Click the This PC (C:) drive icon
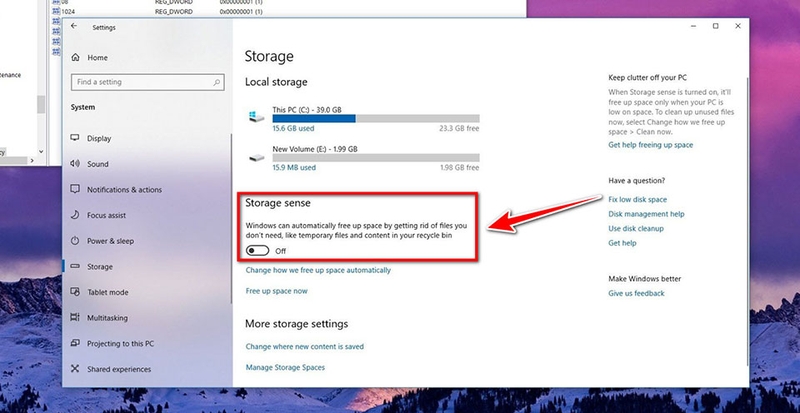This screenshot has width=800, height=413. click(x=256, y=116)
